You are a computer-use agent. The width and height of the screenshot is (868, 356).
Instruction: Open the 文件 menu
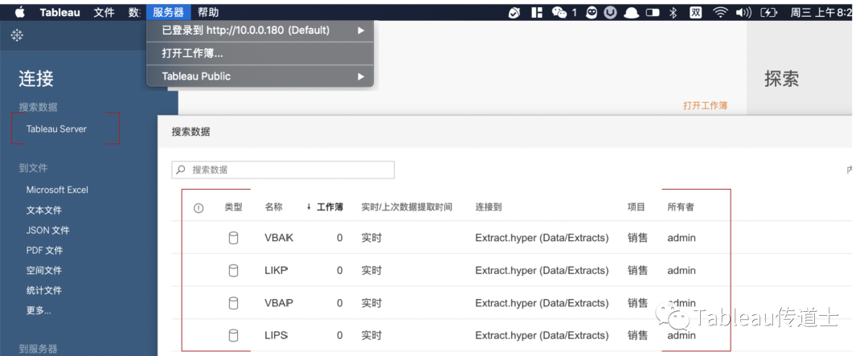[x=104, y=12]
